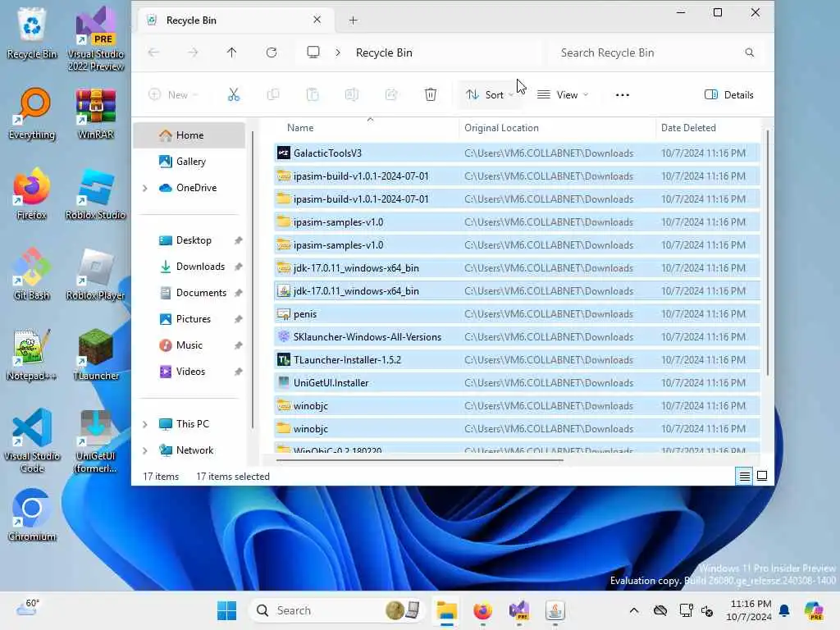Open Roblox Player desktop icon

coord(96,274)
